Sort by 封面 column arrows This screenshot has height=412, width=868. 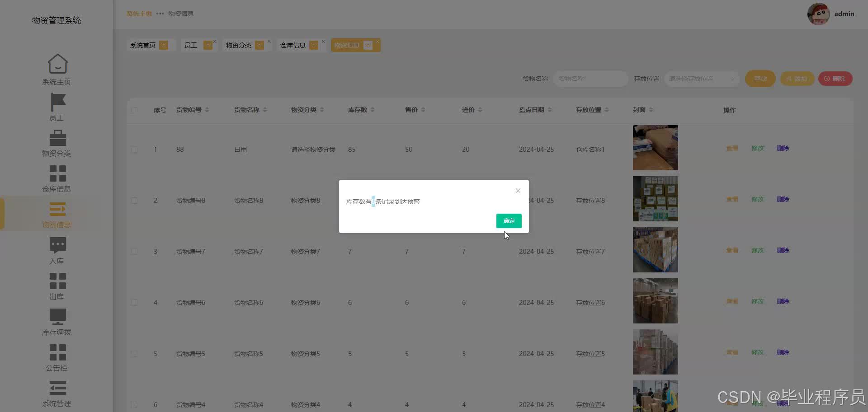(651, 110)
